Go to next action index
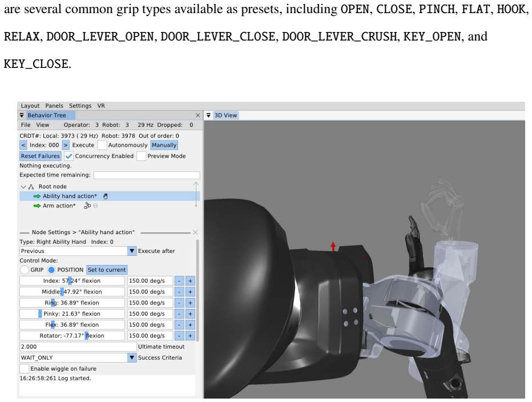Image resolution: width=532 pixels, height=402 pixels. coord(66,145)
